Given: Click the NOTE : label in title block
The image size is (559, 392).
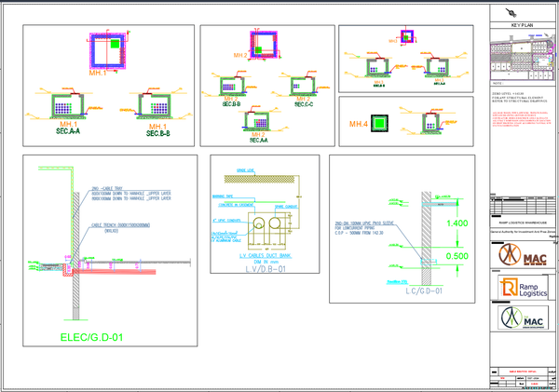Looking at the screenshot, I should [x=498, y=84].
